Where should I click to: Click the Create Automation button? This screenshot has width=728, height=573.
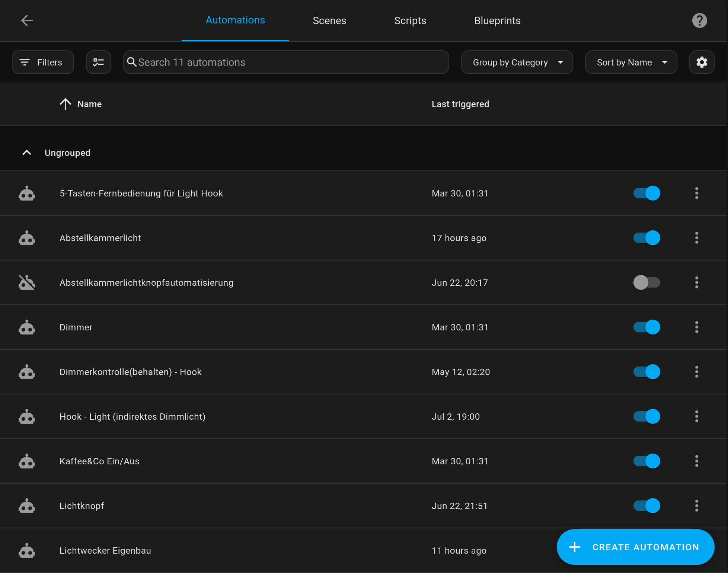pyautogui.click(x=635, y=547)
